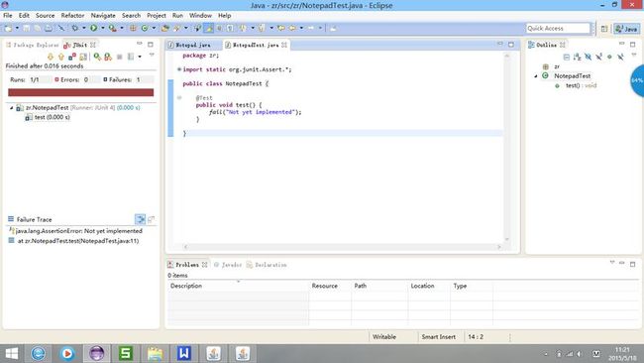Toggle Mark Occurrences highlighter in main toolbar

(x=209, y=28)
